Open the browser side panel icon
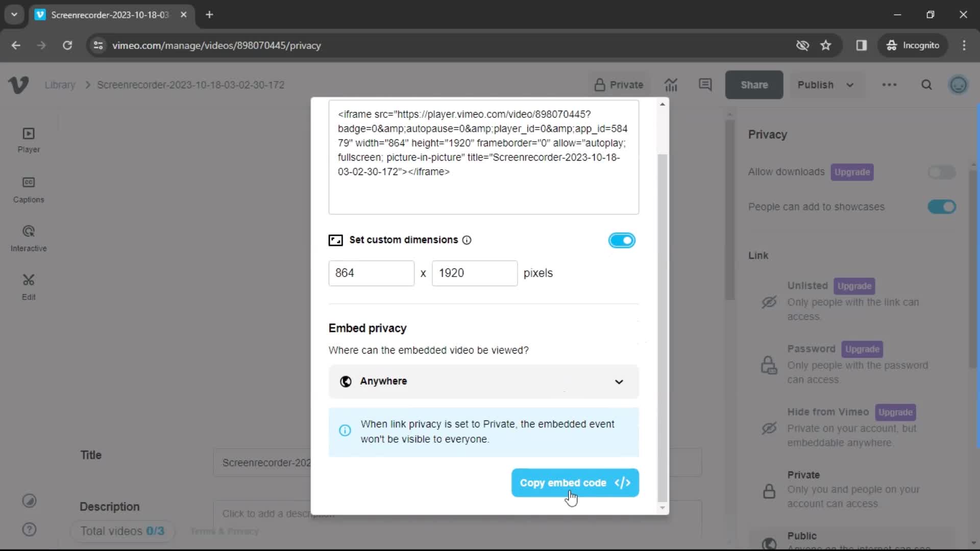Screen dimensions: 980x551 tap(862, 45)
